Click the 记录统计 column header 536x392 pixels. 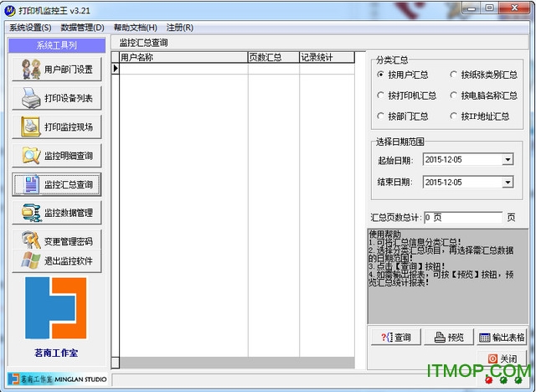327,58
